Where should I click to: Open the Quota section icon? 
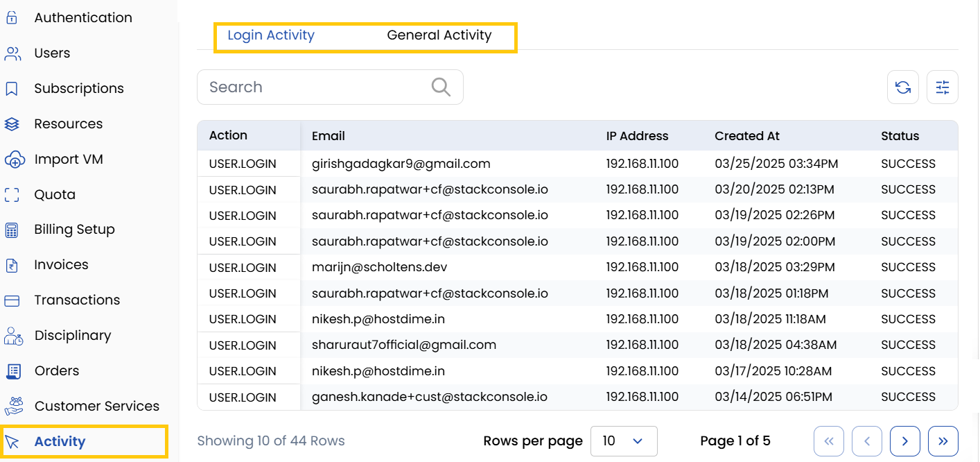pos(14,194)
